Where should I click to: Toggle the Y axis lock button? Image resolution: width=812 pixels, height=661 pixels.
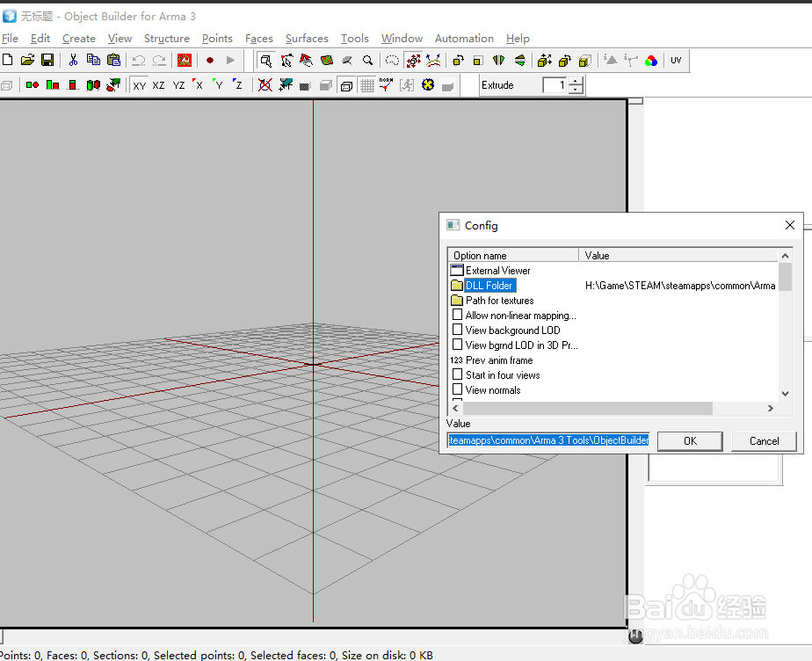pyautogui.click(x=218, y=85)
